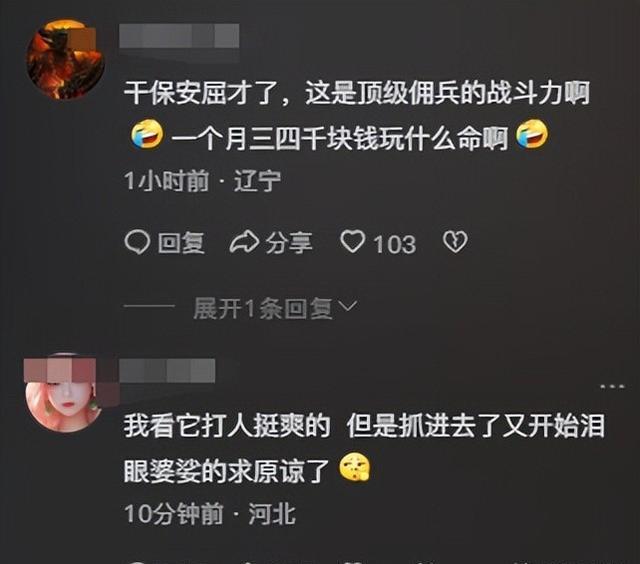Image resolution: width=640 pixels, height=564 pixels.
Task: Click the 回复 text label
Action: 182,243
